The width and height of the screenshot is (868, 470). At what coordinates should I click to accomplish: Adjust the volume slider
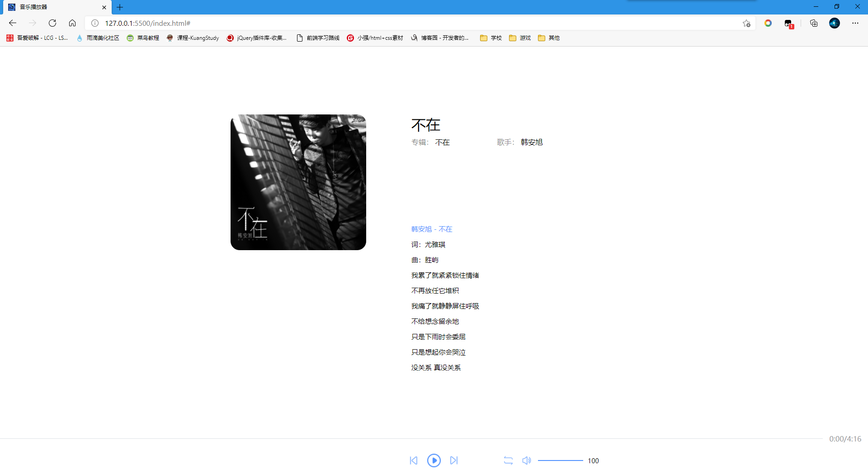pos(561,460)
